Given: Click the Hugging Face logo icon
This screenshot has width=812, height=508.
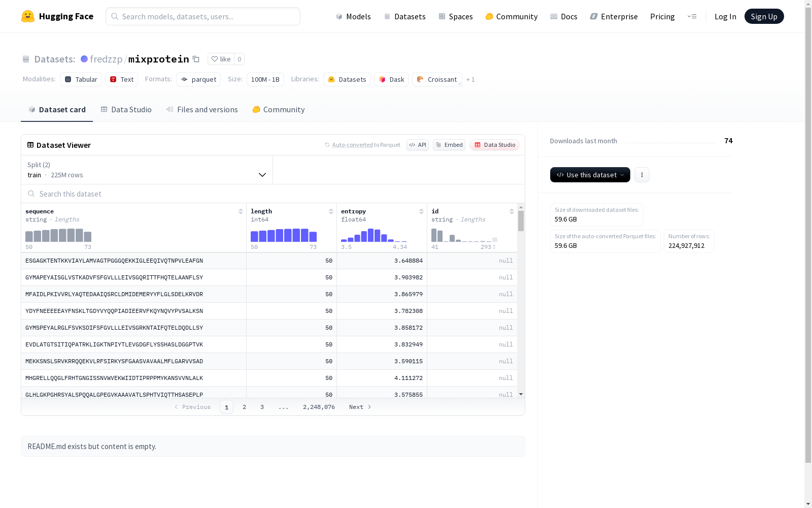Looking at the screenshot, I should tap(28, 16).
